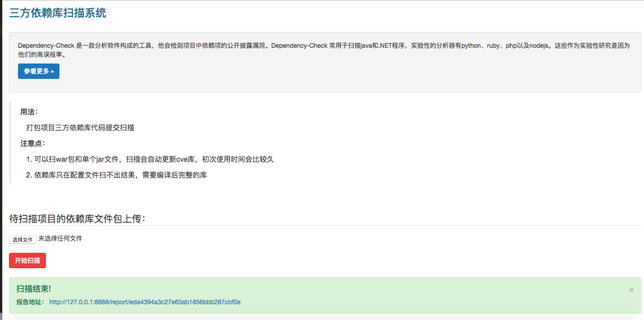Click the 三方依赖库扫描系统 page title
644x320 pixels.
58,13
